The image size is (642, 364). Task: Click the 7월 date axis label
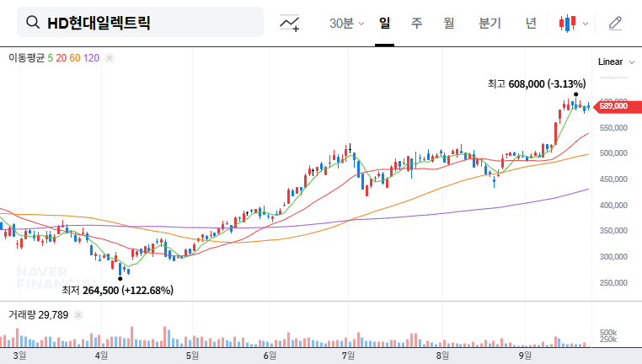click(x=348, y=356)
